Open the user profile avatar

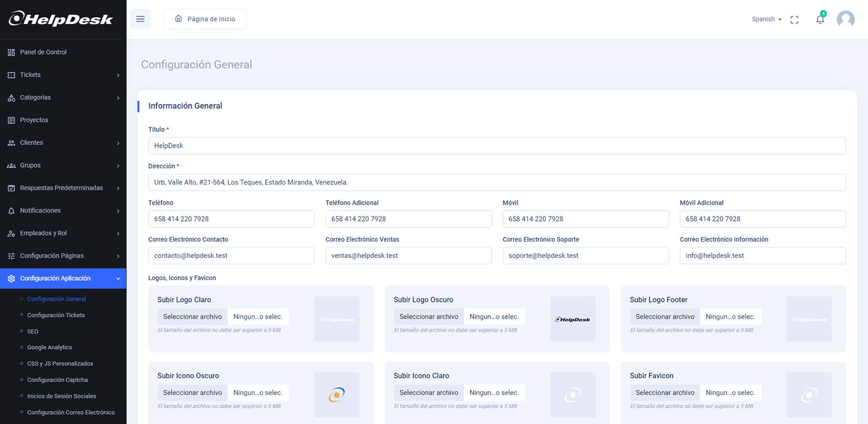pyautogui.click(x=845, y=20)
